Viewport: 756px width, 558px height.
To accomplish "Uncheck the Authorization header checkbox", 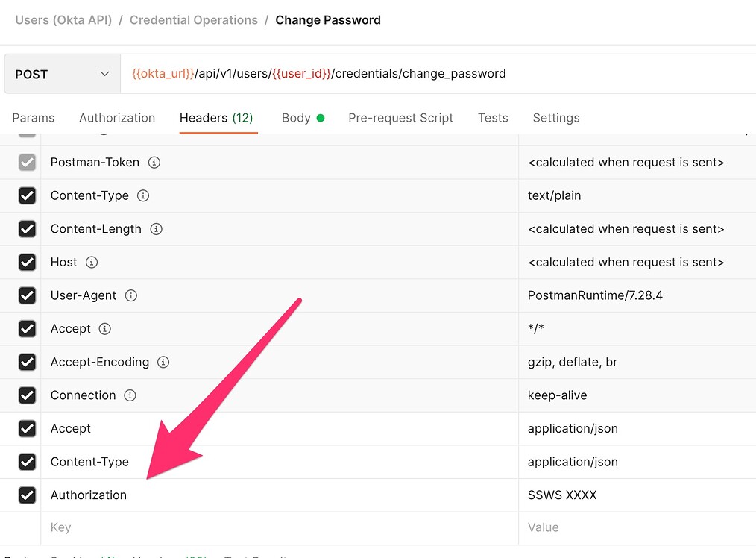I will [x=27, y=495].
